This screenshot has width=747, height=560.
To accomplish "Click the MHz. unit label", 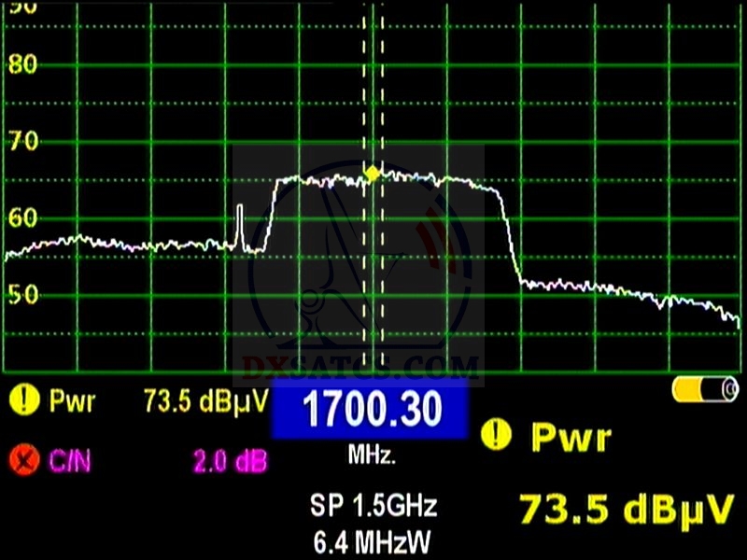I will [x=372, y=457].
